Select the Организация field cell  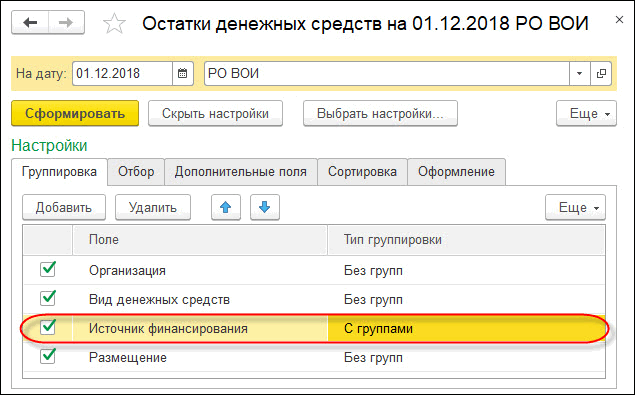pyautogui.click(x=200, y=270)
